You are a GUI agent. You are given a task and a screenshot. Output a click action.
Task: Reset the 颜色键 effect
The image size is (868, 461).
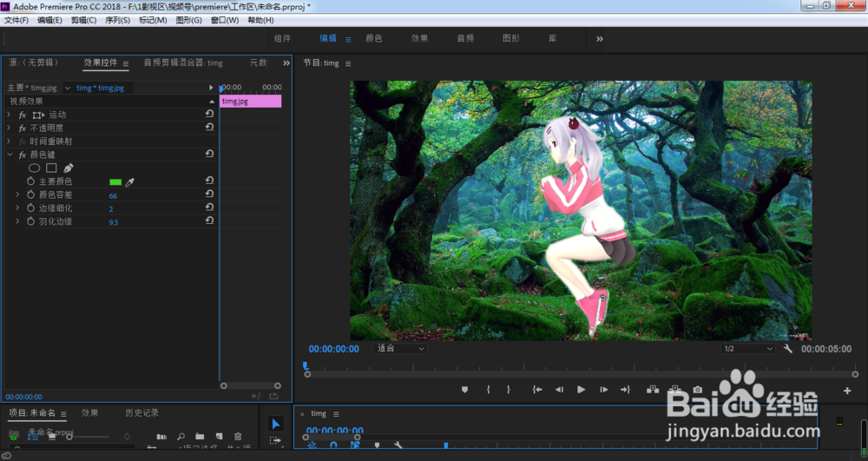209,155
